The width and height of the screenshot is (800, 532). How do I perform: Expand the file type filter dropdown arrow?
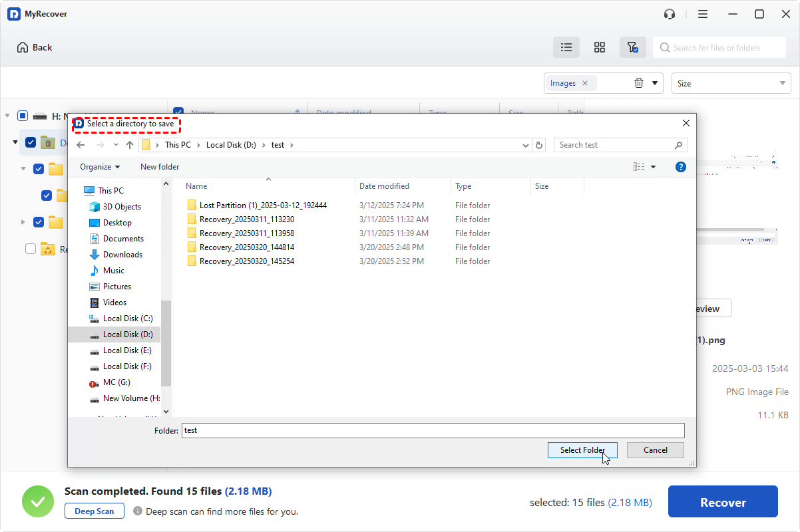[x=654, y=83]
